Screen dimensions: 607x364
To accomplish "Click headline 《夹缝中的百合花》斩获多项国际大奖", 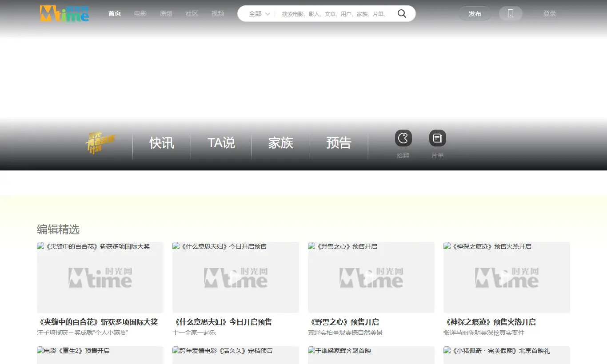I will (x=97, y=322).
